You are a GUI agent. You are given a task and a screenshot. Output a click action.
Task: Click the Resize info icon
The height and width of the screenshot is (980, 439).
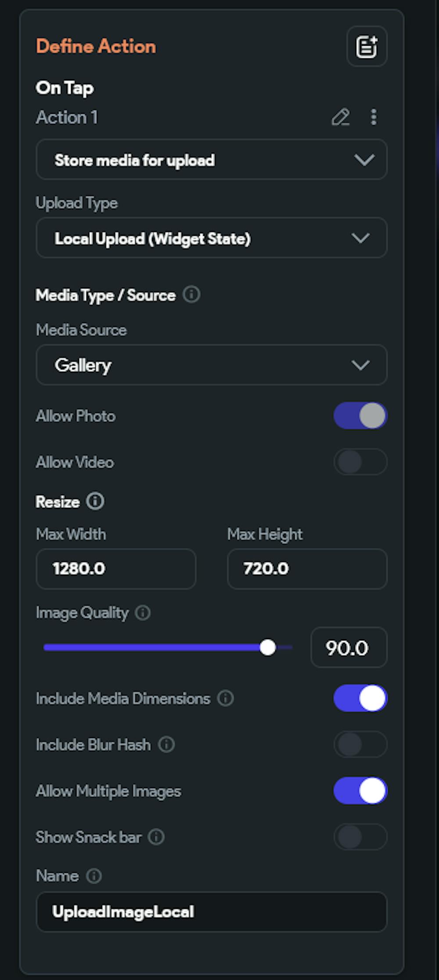(95, 501)
